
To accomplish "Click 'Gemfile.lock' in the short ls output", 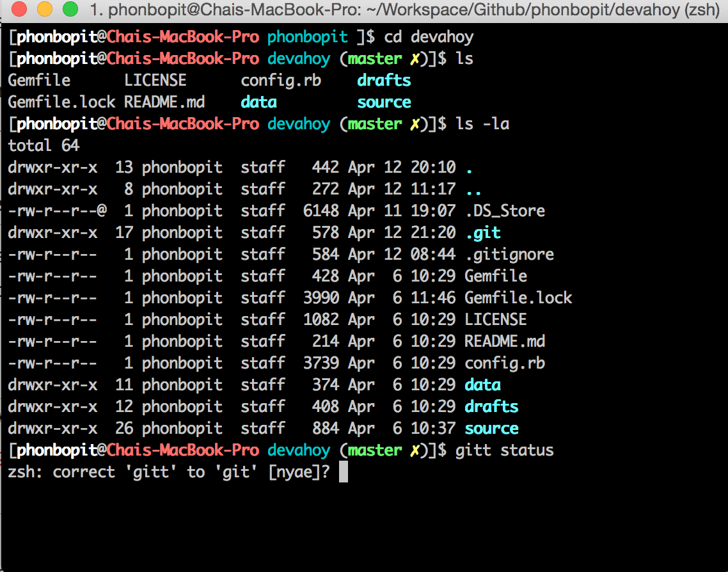I will (x=62, y=102).
